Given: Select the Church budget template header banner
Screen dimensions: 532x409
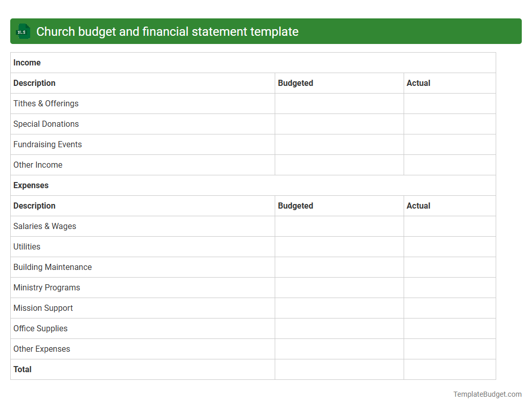Looking at the screenshot, I should pyautogui.click(x=266, y=31).
